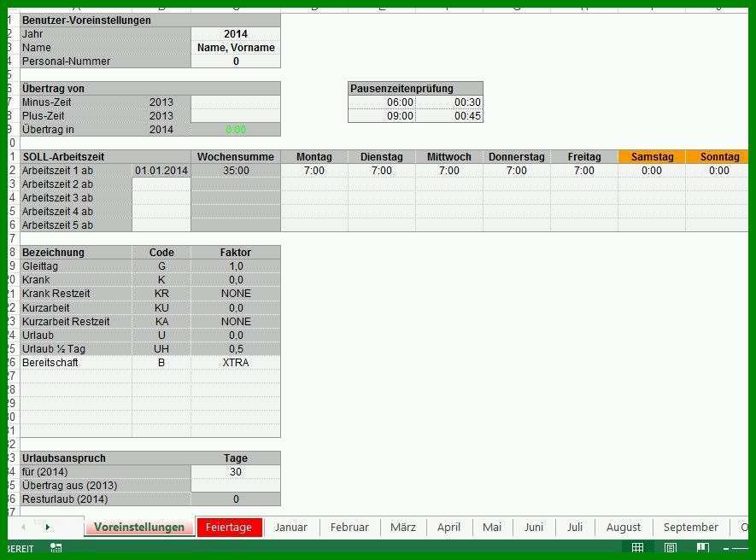
Task: Click the empty Minus-Zeit 2013 input cell
Action: click(x=236, y=102)
